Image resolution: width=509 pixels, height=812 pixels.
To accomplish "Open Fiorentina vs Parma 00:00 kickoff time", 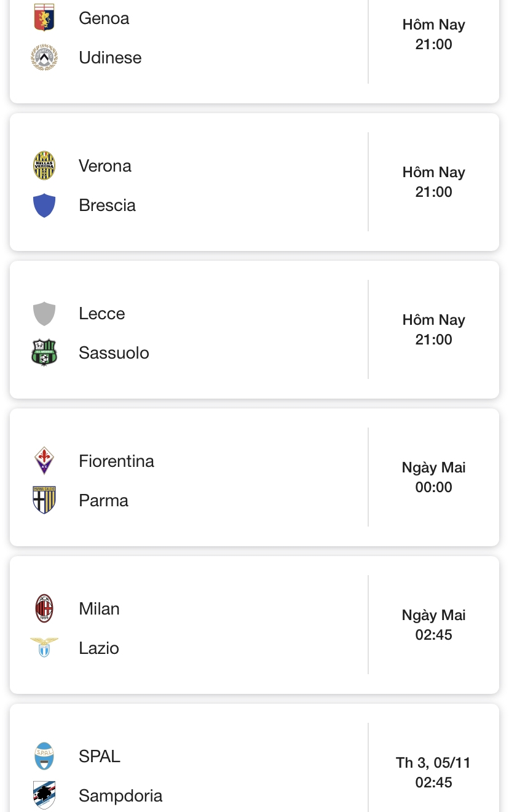I will tap(433, 487).
